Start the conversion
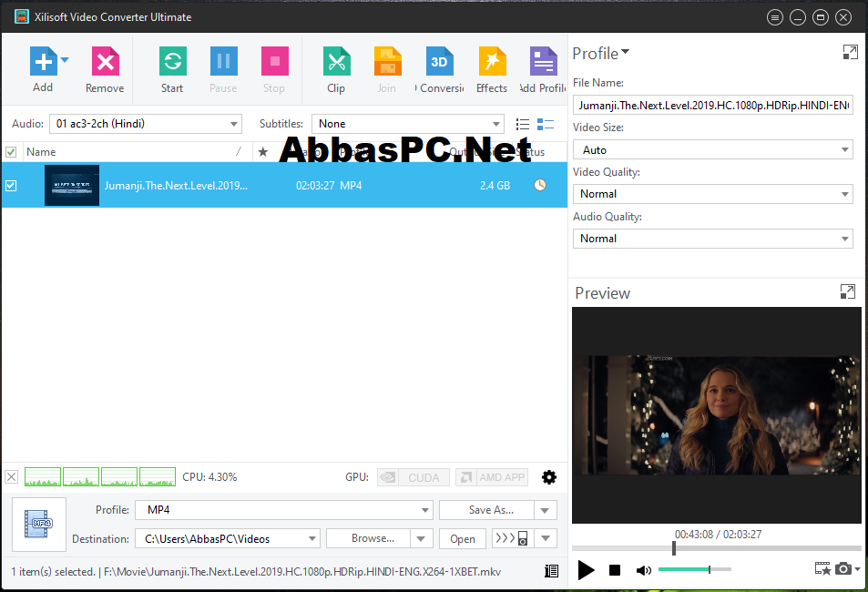The image size is (868, 592). point(173,61)
